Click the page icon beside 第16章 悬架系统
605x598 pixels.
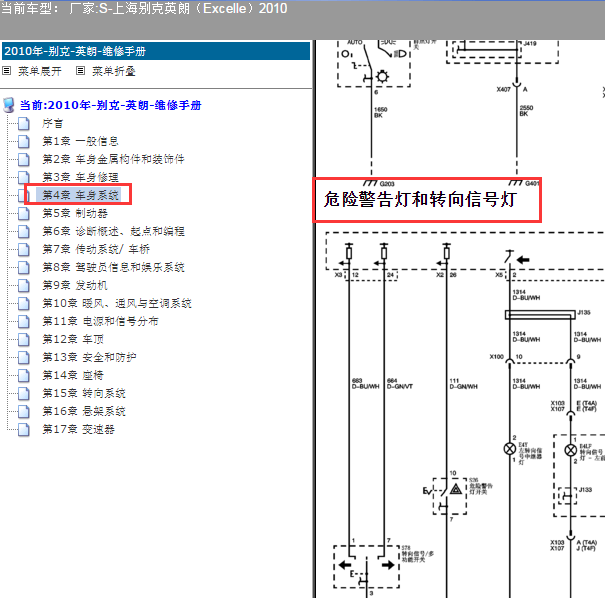(24, 411)
